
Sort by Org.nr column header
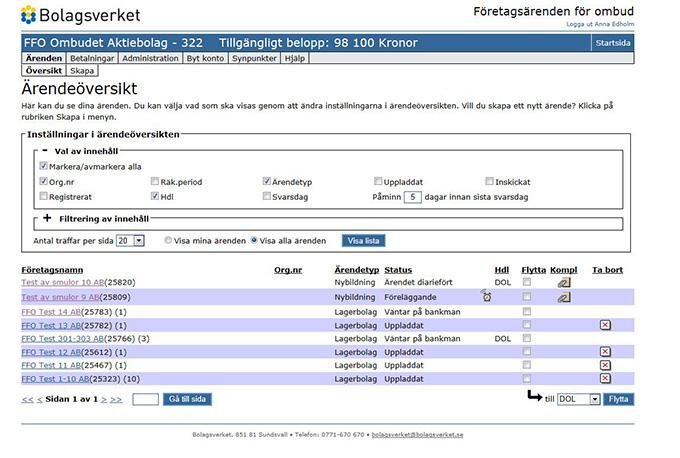[x=288, y=270]
